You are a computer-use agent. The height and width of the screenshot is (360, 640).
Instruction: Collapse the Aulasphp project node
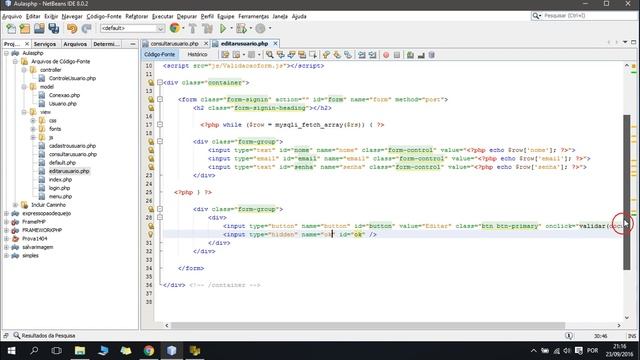click(x=7, y=53)
